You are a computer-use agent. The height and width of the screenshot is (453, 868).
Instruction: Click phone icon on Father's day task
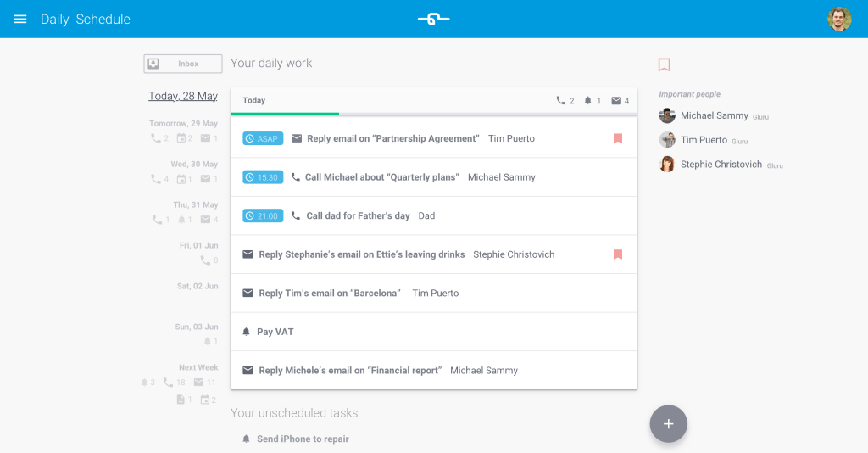(296, 216)
